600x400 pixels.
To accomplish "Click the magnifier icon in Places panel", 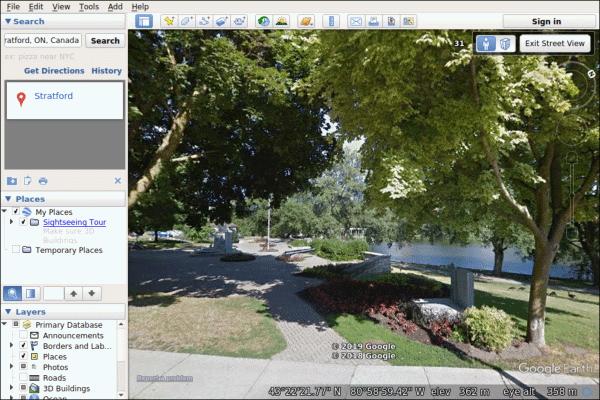I will (x=12, y=294).
